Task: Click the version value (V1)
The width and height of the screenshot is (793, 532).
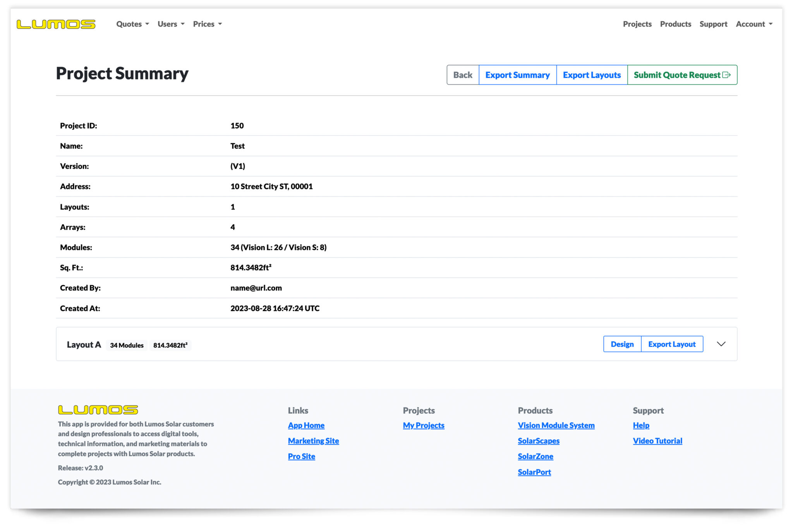Action: [238, 166]
